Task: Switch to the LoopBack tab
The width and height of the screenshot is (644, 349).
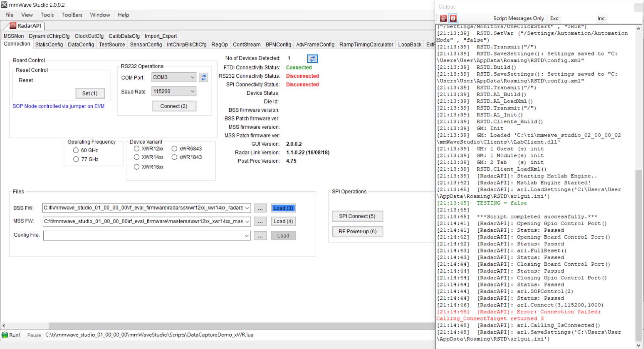Action: (410, 45)
